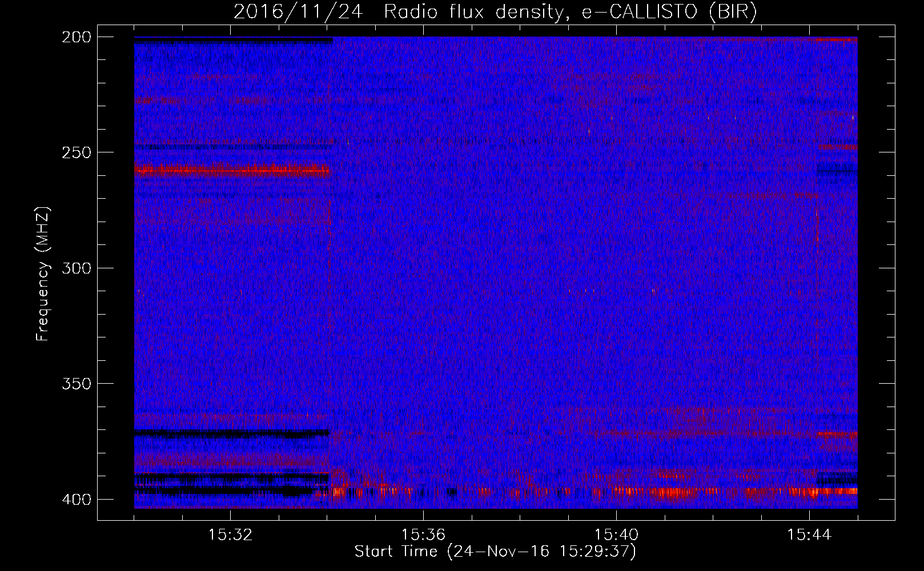
Task: Click the "Start Time (24-Nov-16 15:29:37)" axis label
Action: click(x=495, y=552)
